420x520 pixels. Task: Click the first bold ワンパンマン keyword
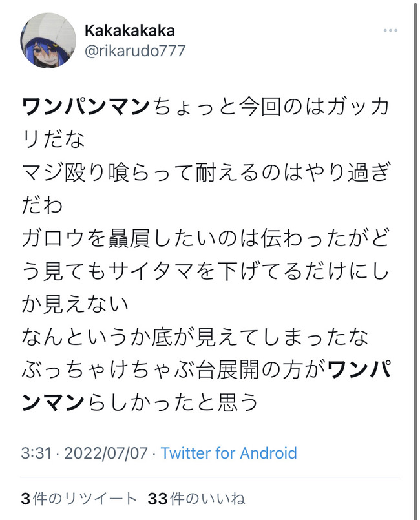[x=86, y=106]
